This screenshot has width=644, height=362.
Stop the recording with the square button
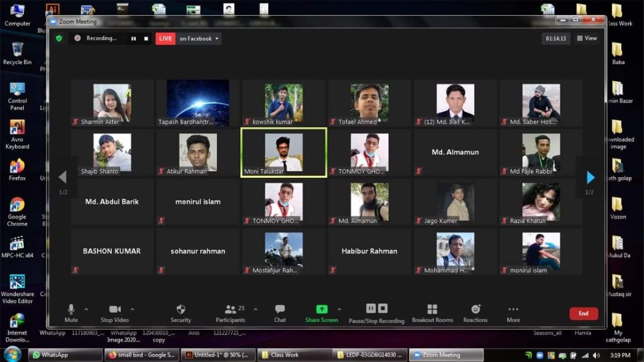[x=146, y=39]
